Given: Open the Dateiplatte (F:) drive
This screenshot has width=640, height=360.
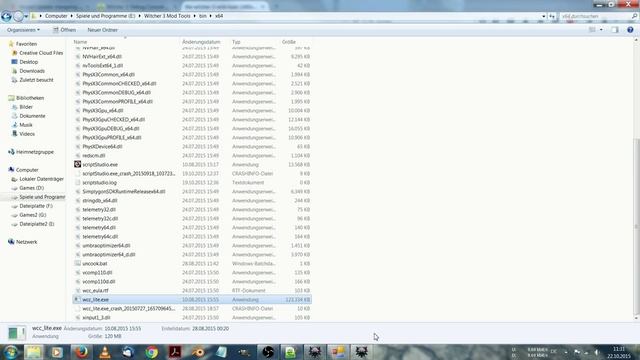Looking at the screenshot, I should [36, 206].
